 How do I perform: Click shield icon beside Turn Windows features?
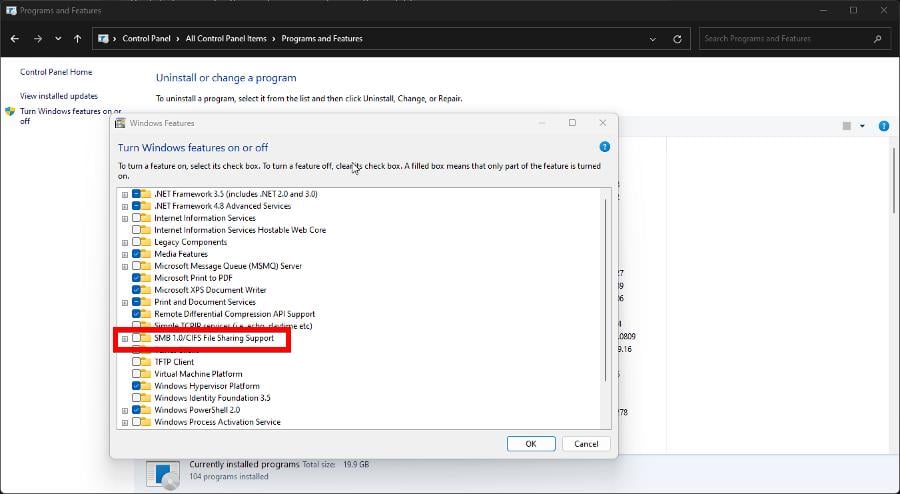coord(10,111)
